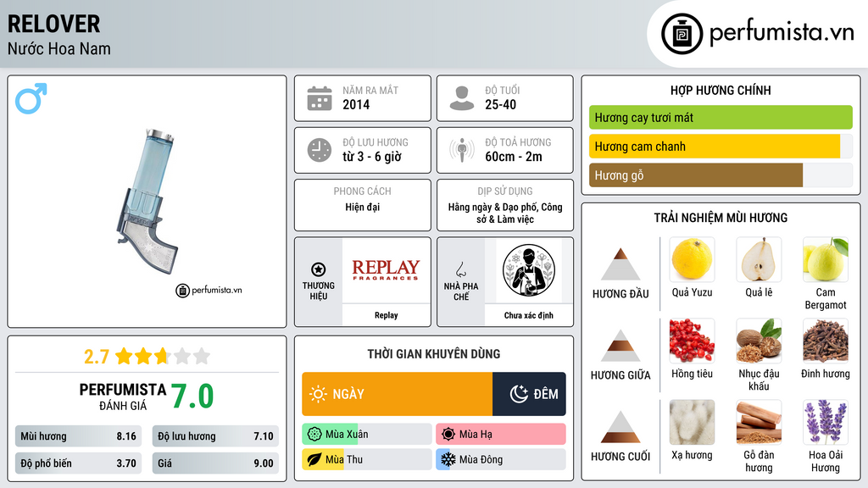
Task: Click the Mùa Thu season bar
Action: pos(366,459)
